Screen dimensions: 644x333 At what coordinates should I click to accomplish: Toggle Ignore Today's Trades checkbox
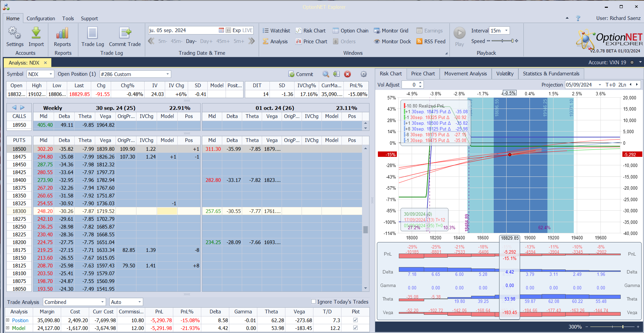coord(313,302)
